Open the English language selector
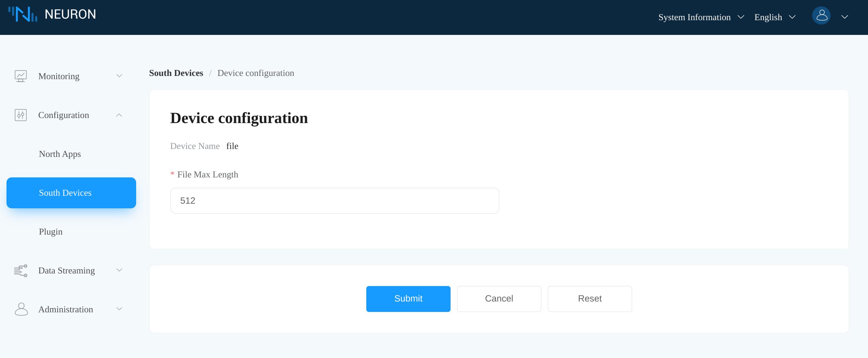The width and height of the screenshot is (868, 358). click(774, 17)
